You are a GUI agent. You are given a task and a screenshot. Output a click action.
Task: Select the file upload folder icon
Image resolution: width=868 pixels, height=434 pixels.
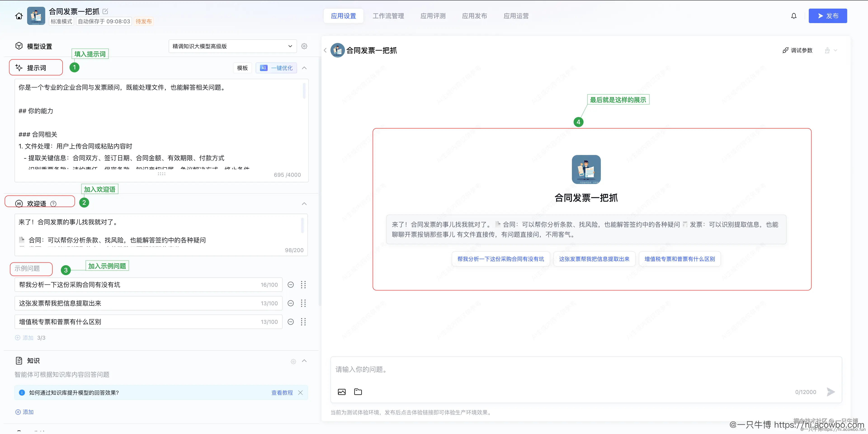358,391
